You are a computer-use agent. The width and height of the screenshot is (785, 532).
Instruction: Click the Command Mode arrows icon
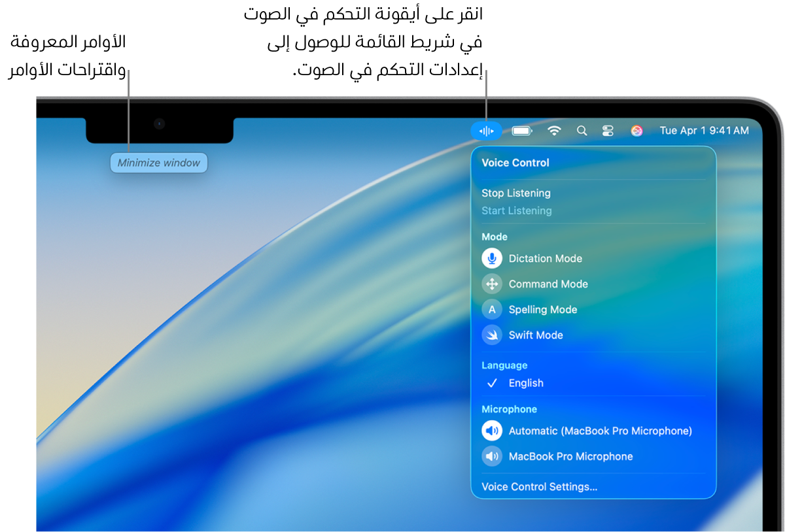pyautogui.click(x=492, y=284)
